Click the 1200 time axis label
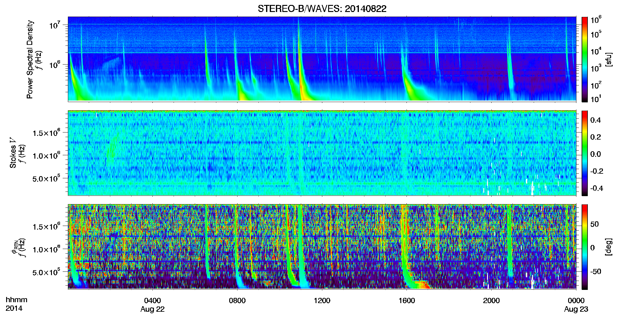 [x=322, y=300]
